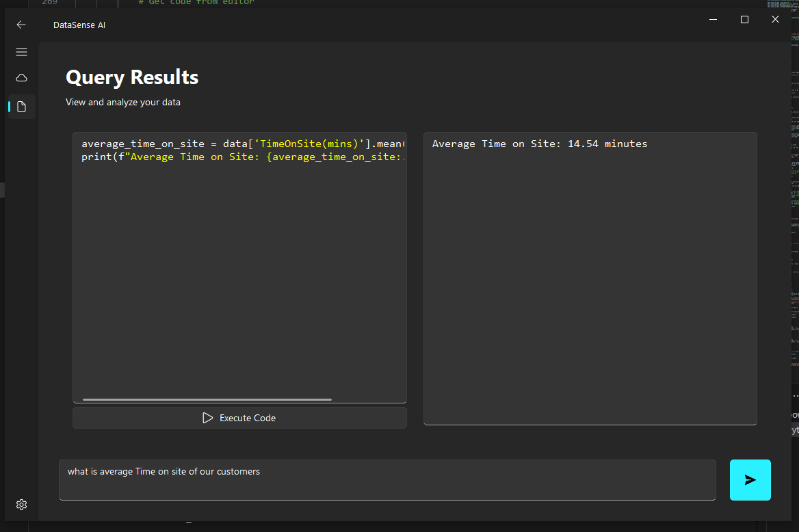799x532 pixels.
Task: Click the output text showing 14.54 minutes
Action: pyautogui.click(x=539, y=144)
